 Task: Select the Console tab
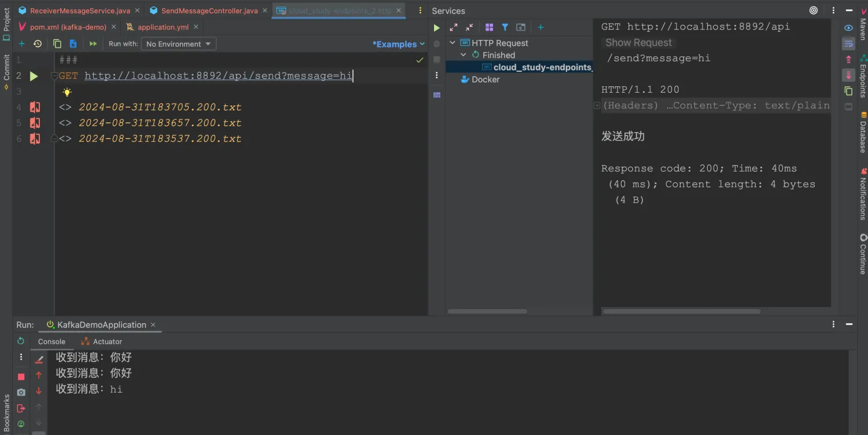[52, 342]
